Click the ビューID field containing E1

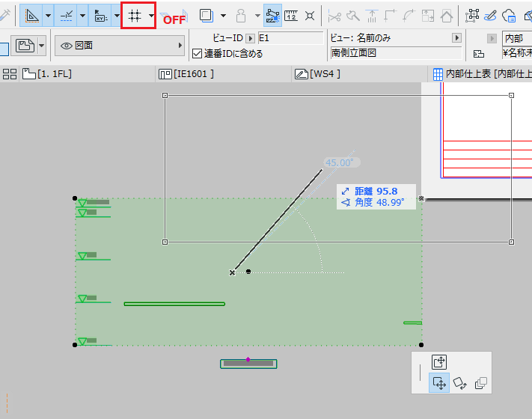pos(291,38)
